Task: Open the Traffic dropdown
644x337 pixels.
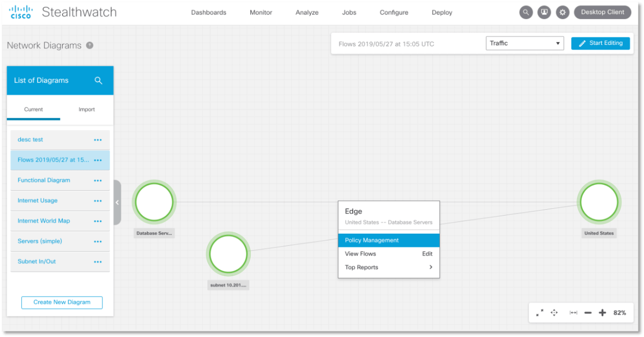Action: 525,43
